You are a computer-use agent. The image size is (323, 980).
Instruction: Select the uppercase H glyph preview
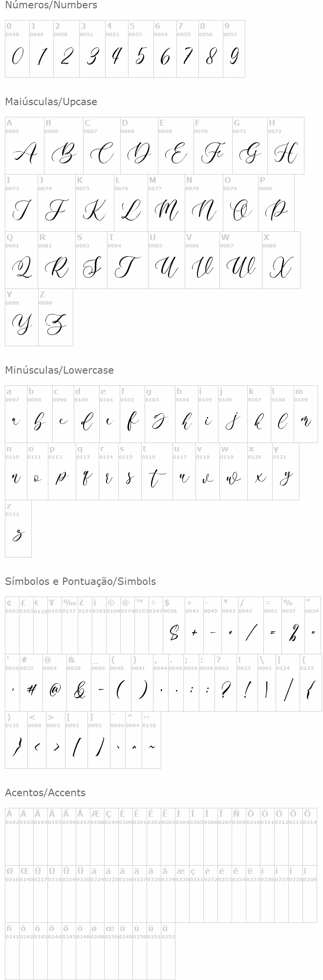click(286, 155)
